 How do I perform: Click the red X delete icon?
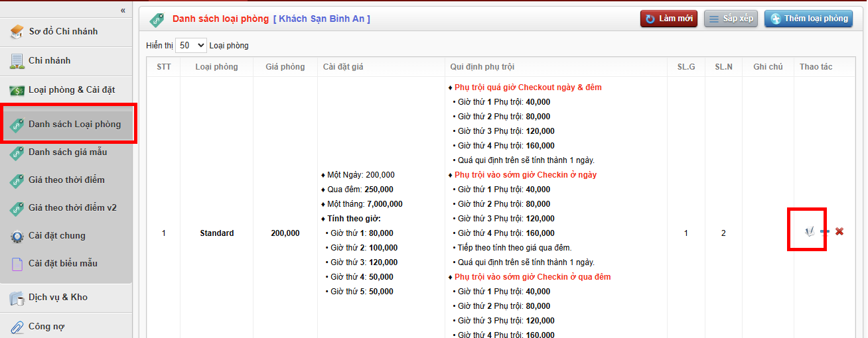coord(839,231)
